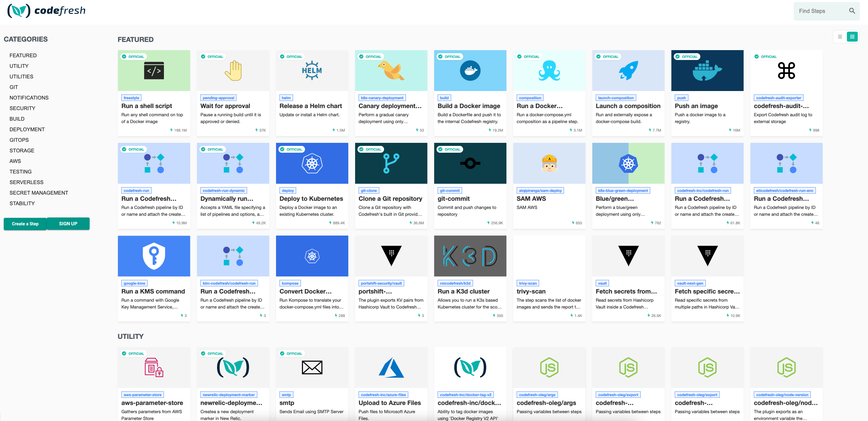Open the shell script terminal icon
Screen dimensions: 868x421
coord(154,71)
